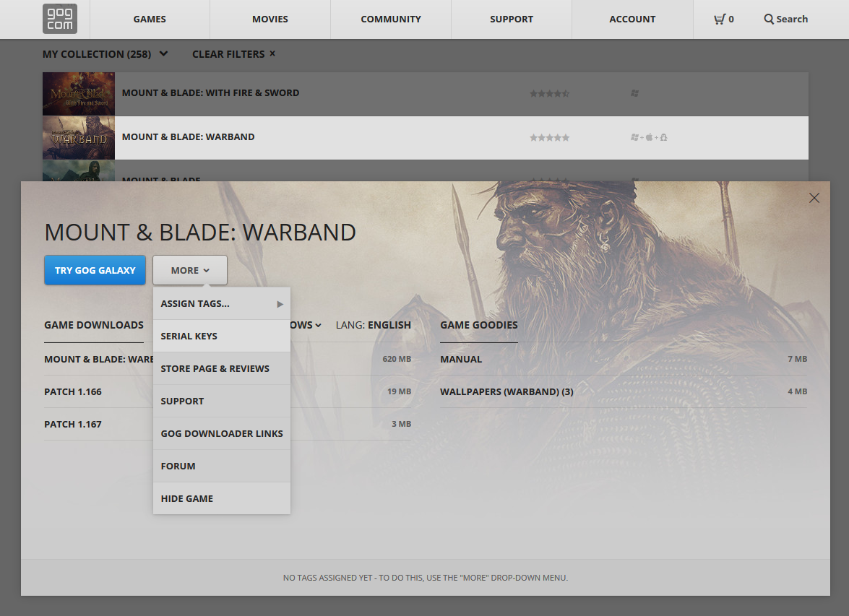This screenshot has width=849, height=616.
Task: Open the Community navigation tab
Action: [391, 19]
